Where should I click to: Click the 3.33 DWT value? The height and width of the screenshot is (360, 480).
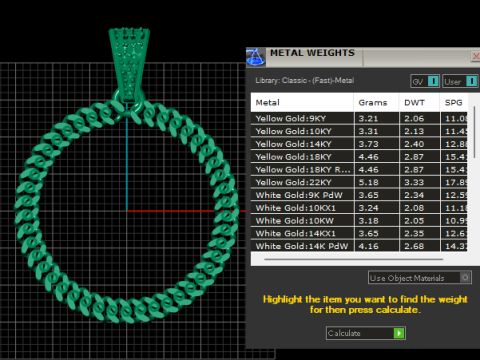tap(414, 182)
